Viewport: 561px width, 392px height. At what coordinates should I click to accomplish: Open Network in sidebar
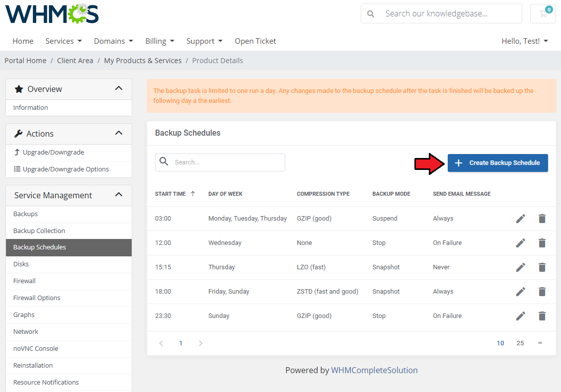coord(69,331)
